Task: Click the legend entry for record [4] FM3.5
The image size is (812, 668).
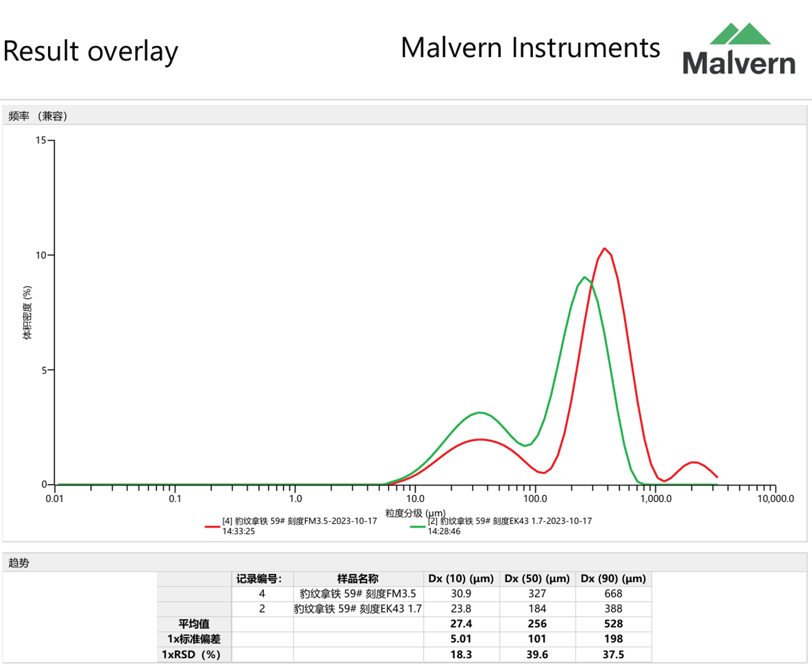Action: pyautogui.click(x=299, y=526)
